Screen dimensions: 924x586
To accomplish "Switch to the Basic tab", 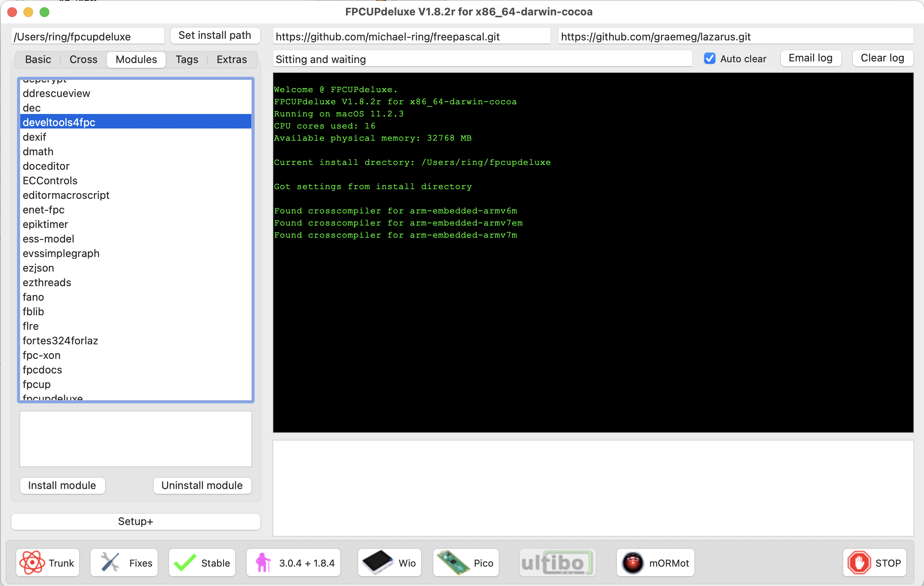I will (x=38, y=59).
